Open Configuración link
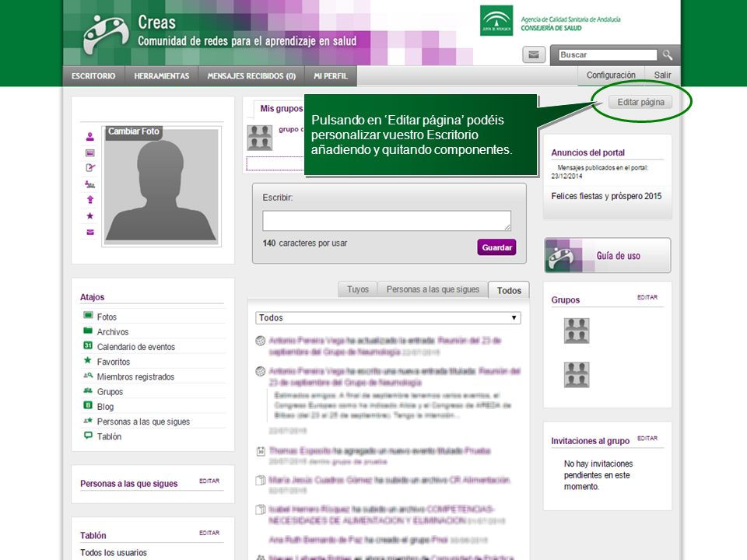The image size is (747, 560). tap(611, 75)
